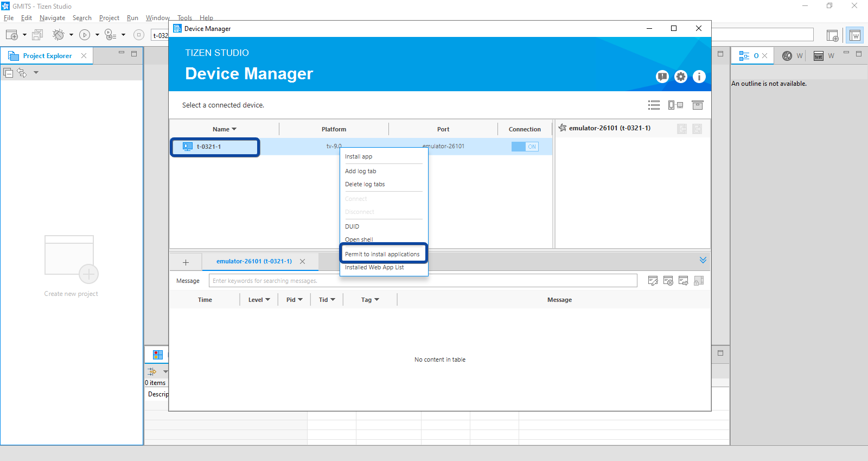Image resolution: width=868 pixels, height=461 pixels.
Task: Open the Tag column dropdown
Action: (376, 300)
